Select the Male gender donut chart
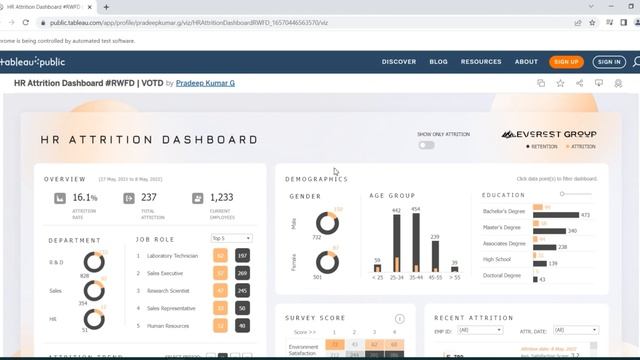This screenshot has width=640, height=360. point(327,223)
